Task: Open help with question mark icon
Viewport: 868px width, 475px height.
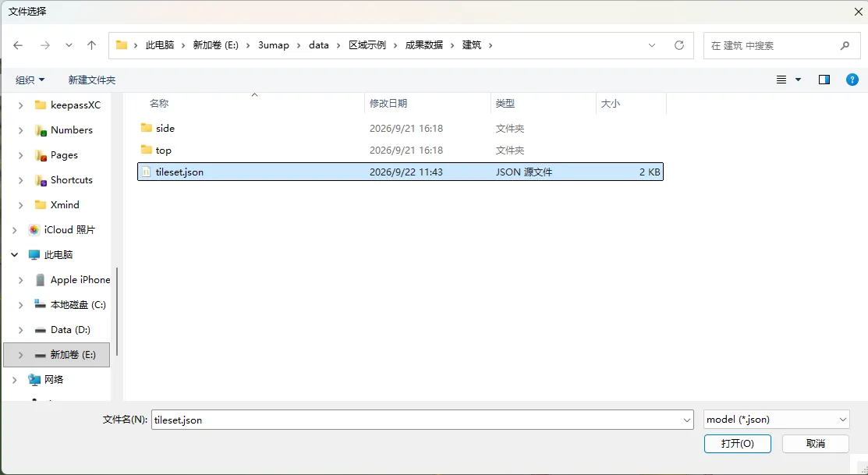Action: (852, 80)
